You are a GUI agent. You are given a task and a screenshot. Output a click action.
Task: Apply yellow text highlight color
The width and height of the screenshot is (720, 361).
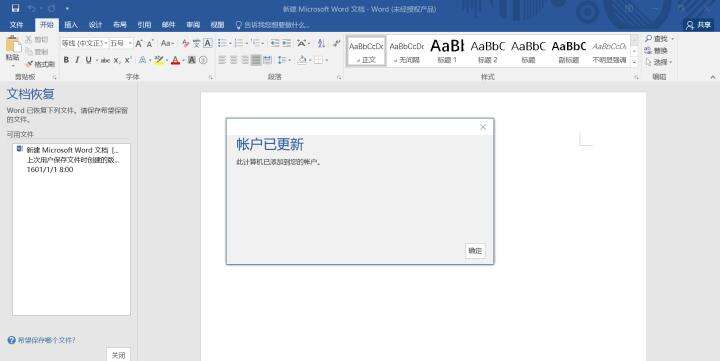click(159, 60)
